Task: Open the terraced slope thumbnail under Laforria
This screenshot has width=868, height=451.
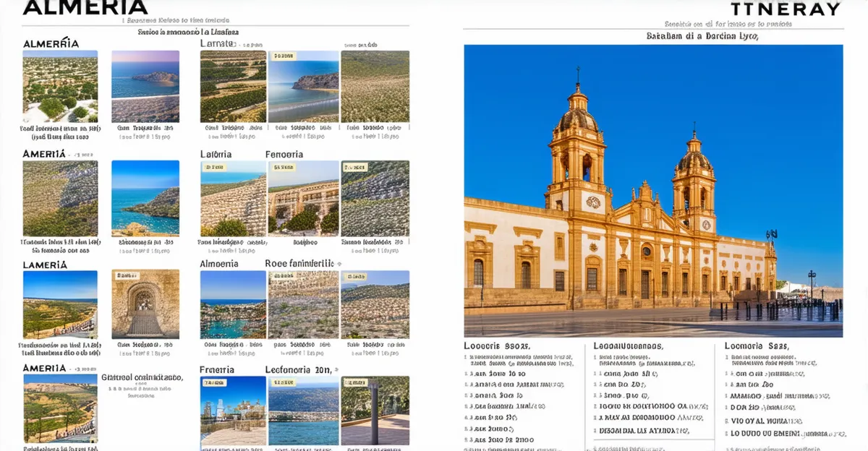Action: (x=233, y=199)
